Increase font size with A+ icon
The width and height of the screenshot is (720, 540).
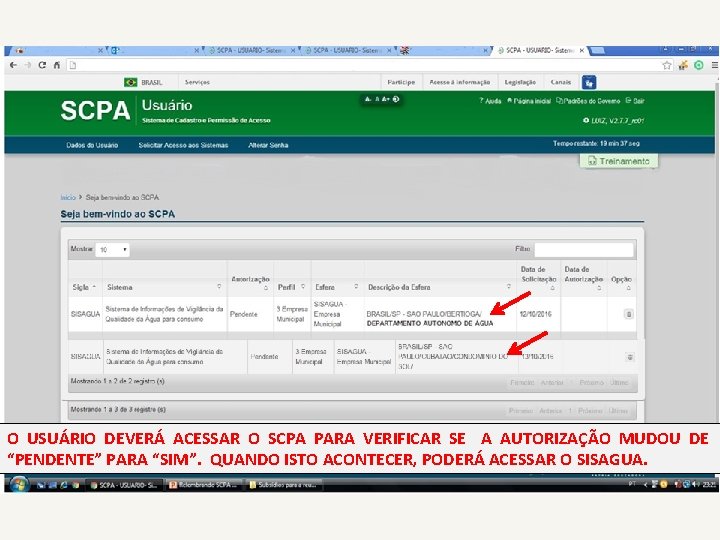click(385, 99)
